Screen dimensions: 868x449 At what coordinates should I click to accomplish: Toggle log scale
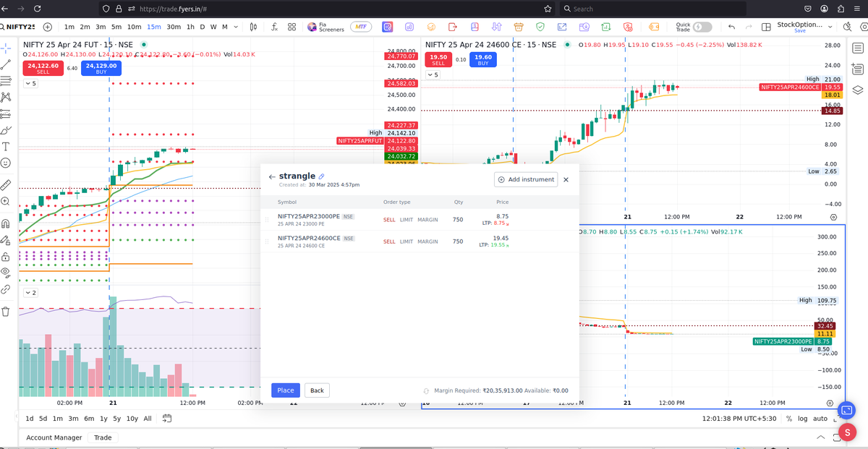tap(803, 419)
